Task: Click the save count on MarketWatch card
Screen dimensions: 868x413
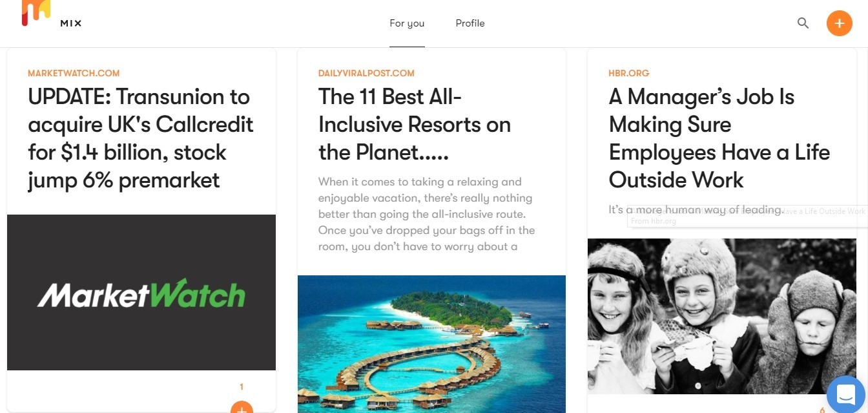Action: [x=242, y=387]
